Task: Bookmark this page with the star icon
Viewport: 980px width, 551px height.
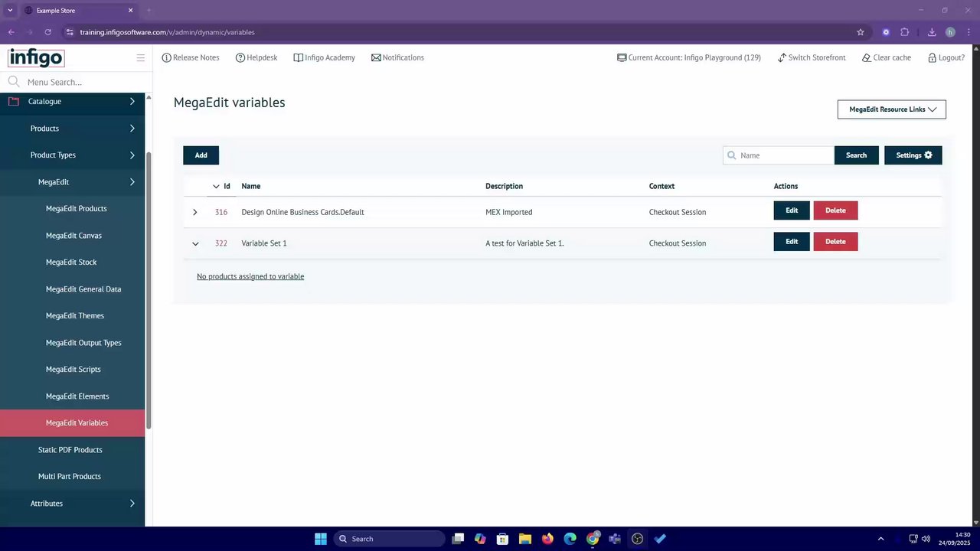Action: click(x=861, y=32)
